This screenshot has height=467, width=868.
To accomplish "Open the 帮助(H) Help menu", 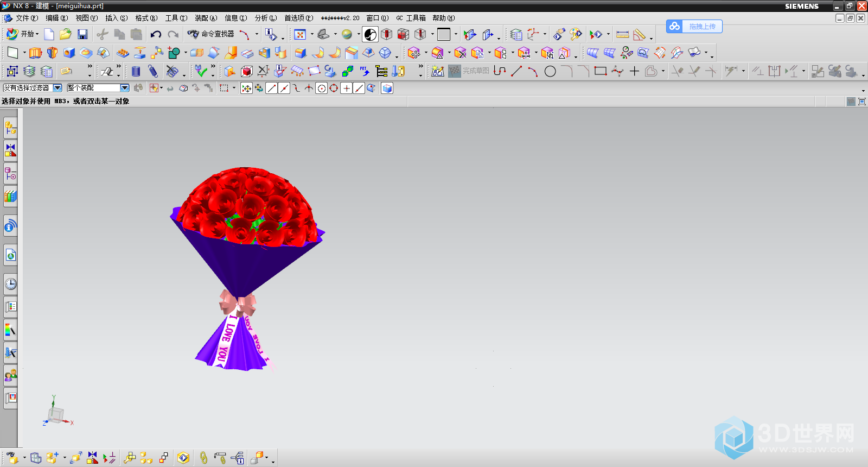I will pyautogui.click(x=444, y=18).
